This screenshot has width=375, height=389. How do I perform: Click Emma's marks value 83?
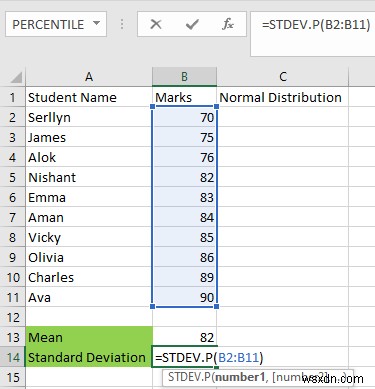[185, 197]
